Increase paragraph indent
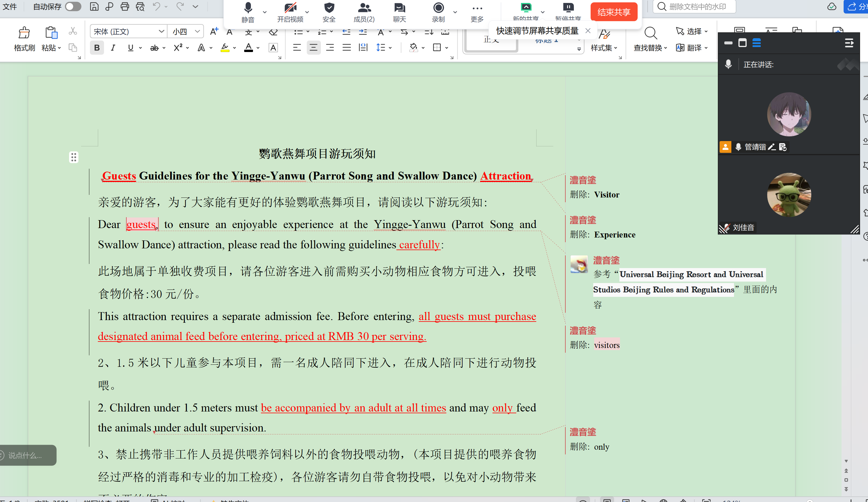Screen dimensions: 868x502 [x=363, y=32]
